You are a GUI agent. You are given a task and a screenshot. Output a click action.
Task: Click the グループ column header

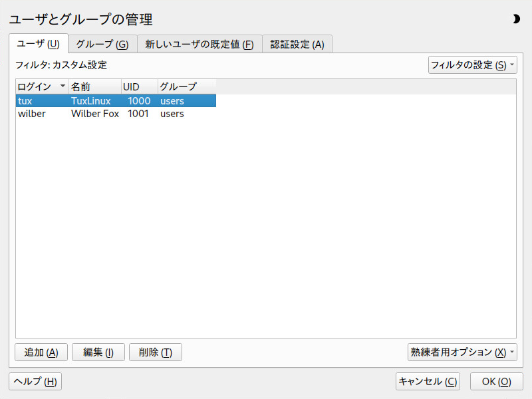point(186,86)
